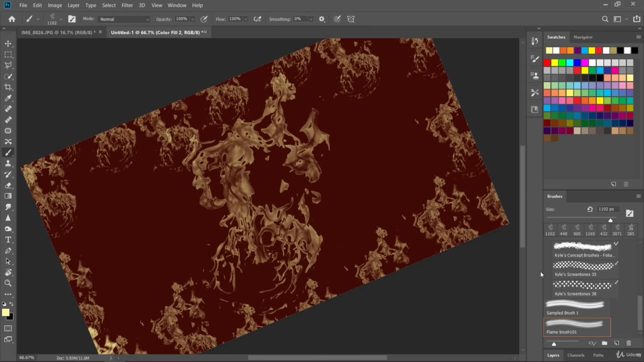644x362 pixels.
Task: Select the Quick Selection tool
Action: pos(8,76)
